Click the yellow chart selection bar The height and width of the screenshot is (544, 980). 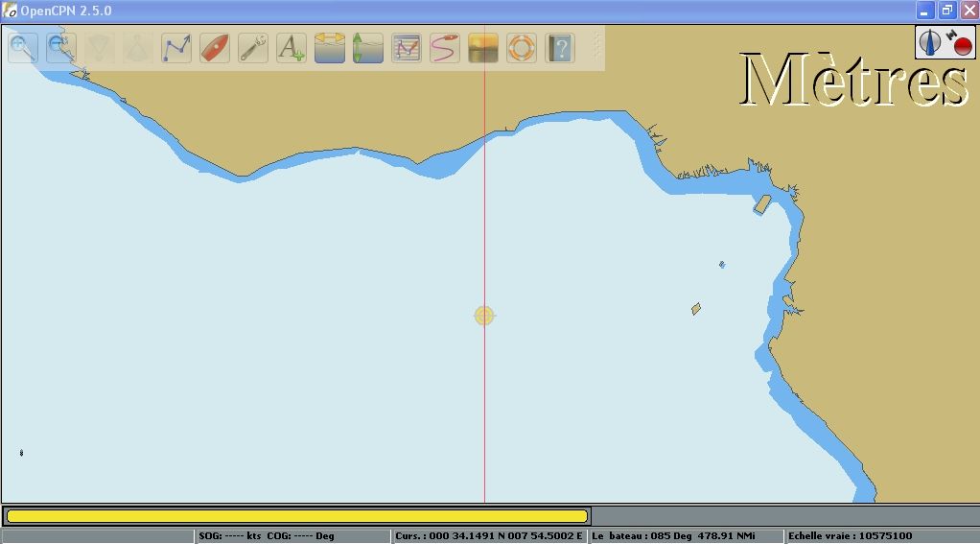tap(297, 516)
